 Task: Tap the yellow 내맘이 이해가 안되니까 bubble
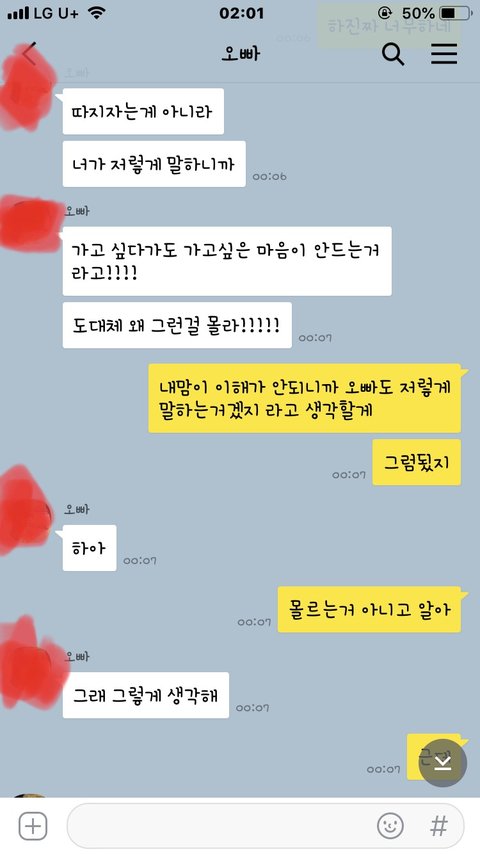tap(305, 399)
